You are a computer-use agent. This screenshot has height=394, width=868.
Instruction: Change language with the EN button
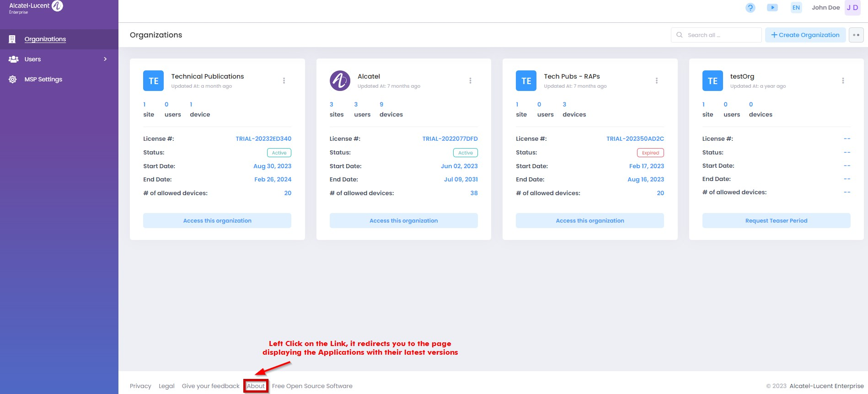point(796,7)
